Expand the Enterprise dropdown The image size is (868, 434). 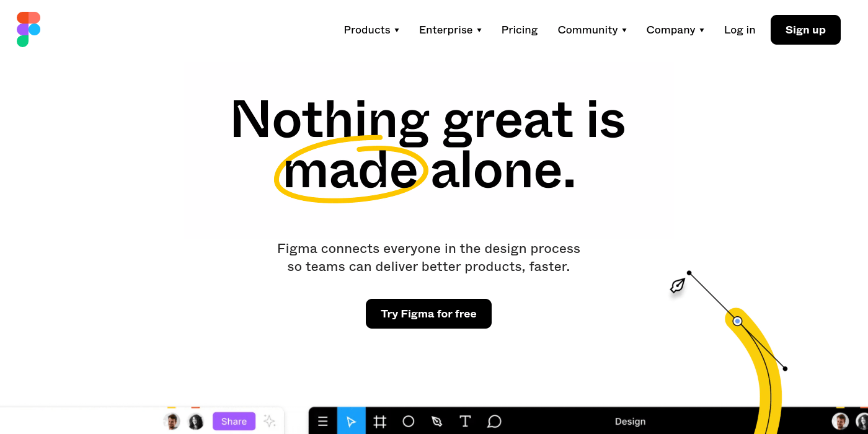450,30
